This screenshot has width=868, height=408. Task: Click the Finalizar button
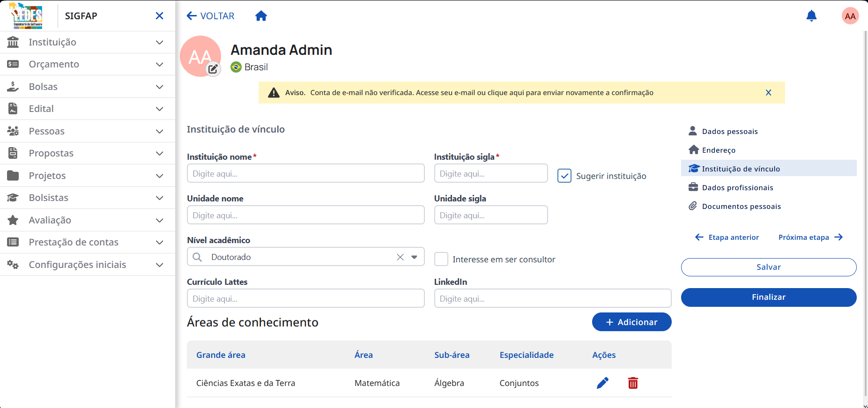[769, 297]
